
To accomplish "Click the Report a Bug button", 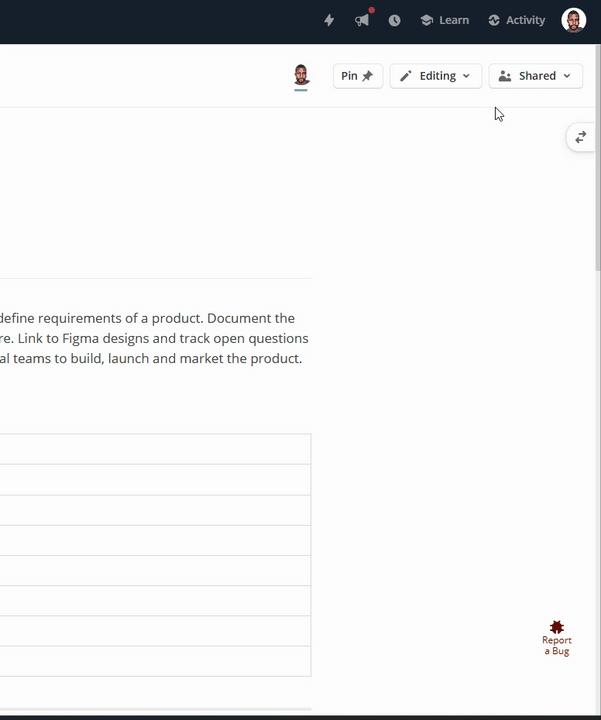I will click(x=556, y=638).
